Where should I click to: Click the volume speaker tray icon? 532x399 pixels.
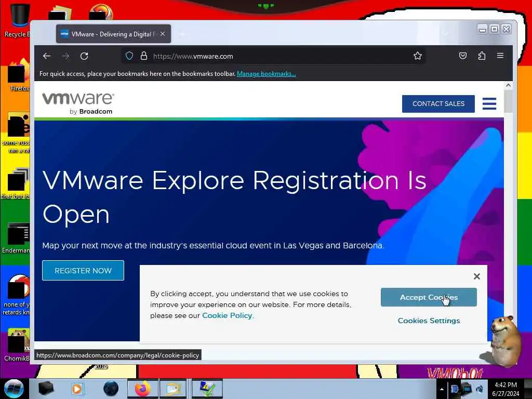(x=480, y=389)
